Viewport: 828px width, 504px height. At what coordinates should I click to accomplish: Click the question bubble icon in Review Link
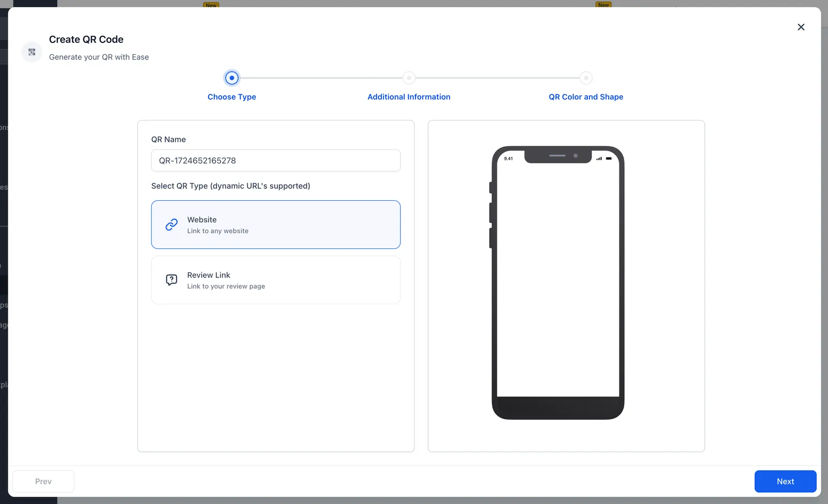[171, 280]
